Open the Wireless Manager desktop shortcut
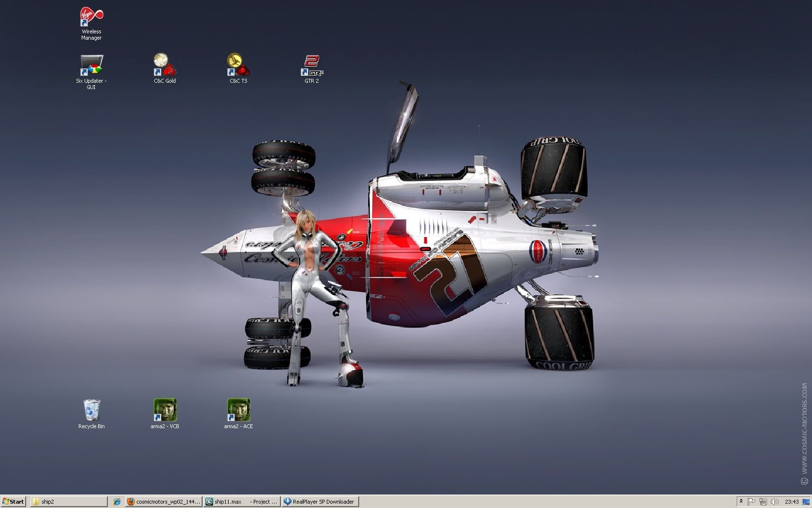Viewport: 812px width, 508px height. [x=91, y=18]
